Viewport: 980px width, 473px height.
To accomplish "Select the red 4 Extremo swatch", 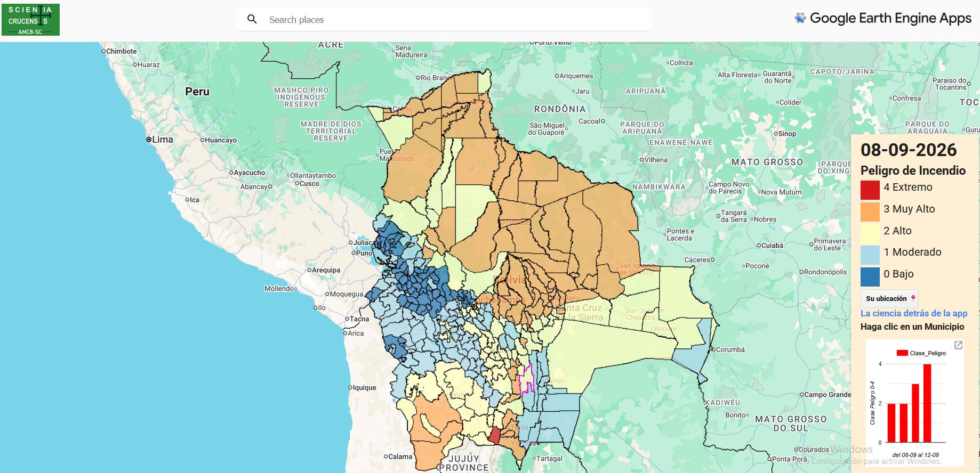I will point(870,190).
